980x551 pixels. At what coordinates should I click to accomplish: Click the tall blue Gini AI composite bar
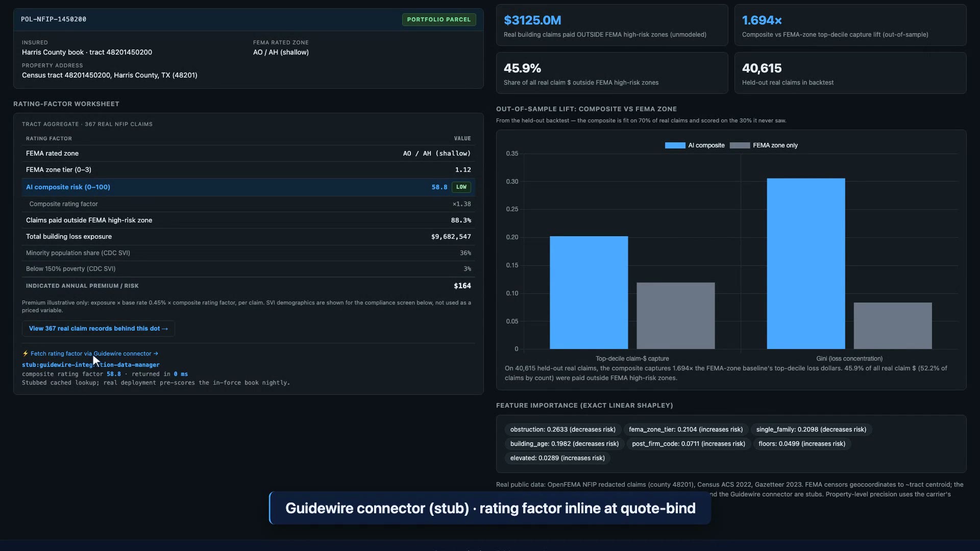tap(806, 264)
